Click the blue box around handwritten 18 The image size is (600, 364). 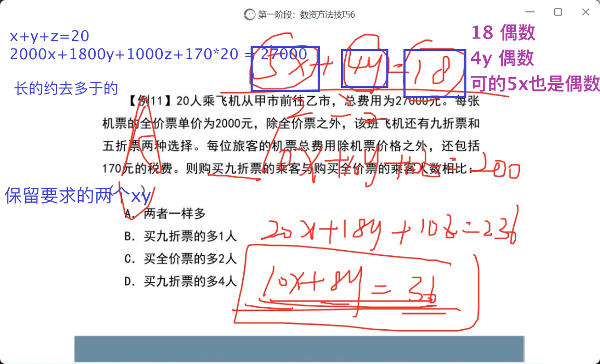[x=435, y=73]
